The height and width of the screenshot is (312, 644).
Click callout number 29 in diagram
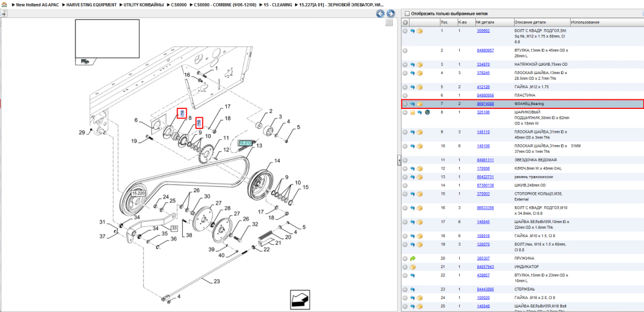tap(82, 132)
